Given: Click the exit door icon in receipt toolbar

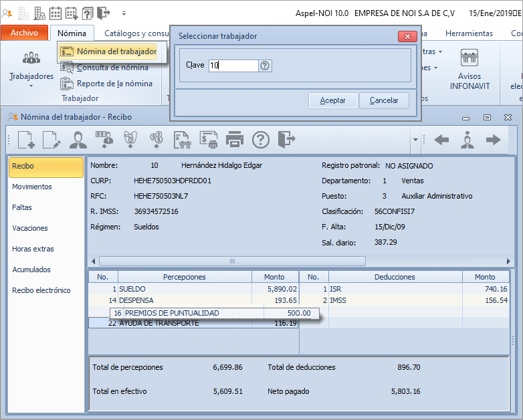Looking at the screenshot, I should click(286, 140).
